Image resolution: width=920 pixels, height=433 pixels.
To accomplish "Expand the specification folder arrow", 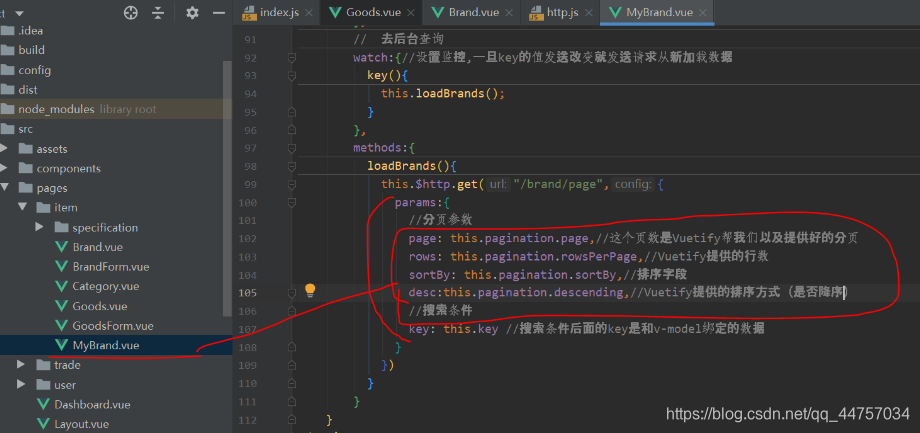I will pyautogui.click(x=39, y=227).
